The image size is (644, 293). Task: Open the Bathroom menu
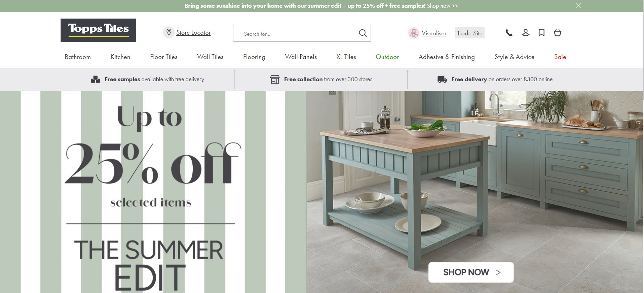[78, 57]
